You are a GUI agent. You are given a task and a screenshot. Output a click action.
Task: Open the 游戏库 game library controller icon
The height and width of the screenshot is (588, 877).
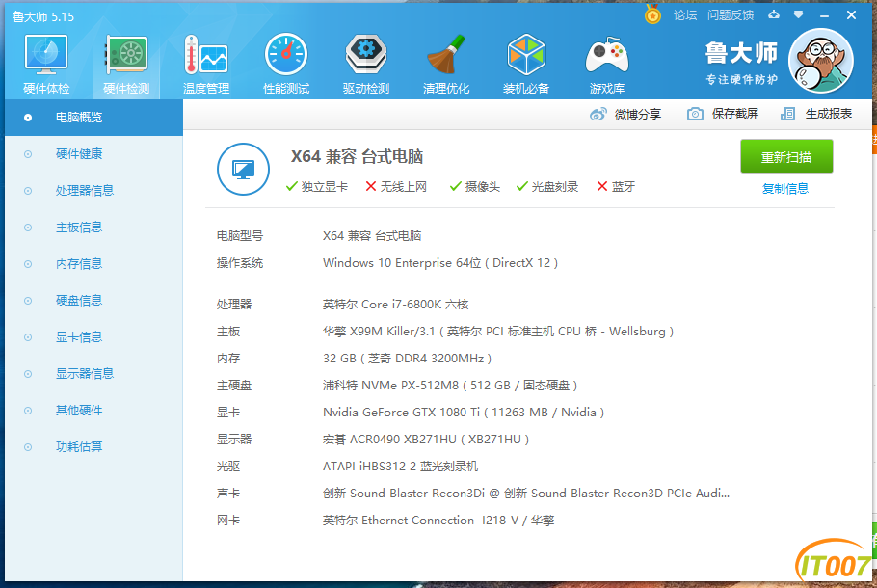click(x=607, y=55)
